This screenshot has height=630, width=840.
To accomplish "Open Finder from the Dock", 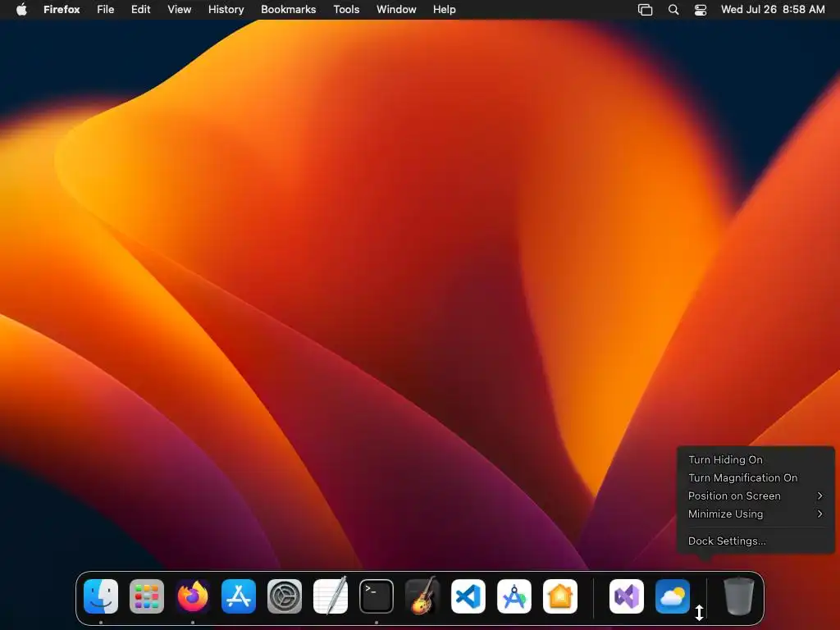I will coord(101,596).
